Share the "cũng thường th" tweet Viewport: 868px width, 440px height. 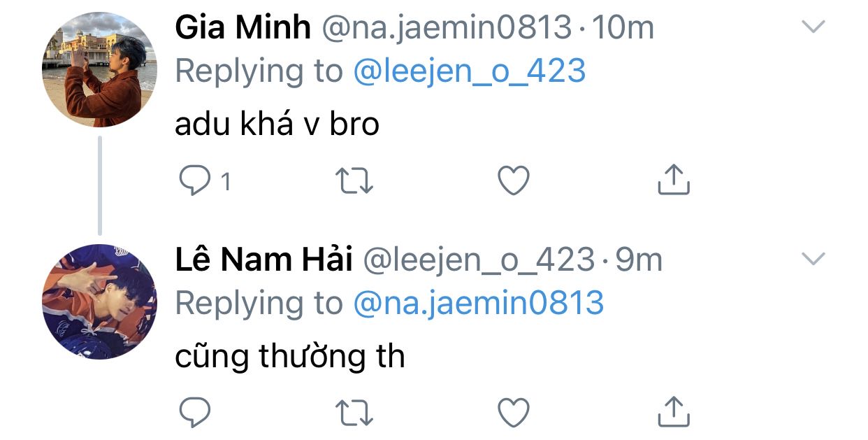click(x=674, y=411)
